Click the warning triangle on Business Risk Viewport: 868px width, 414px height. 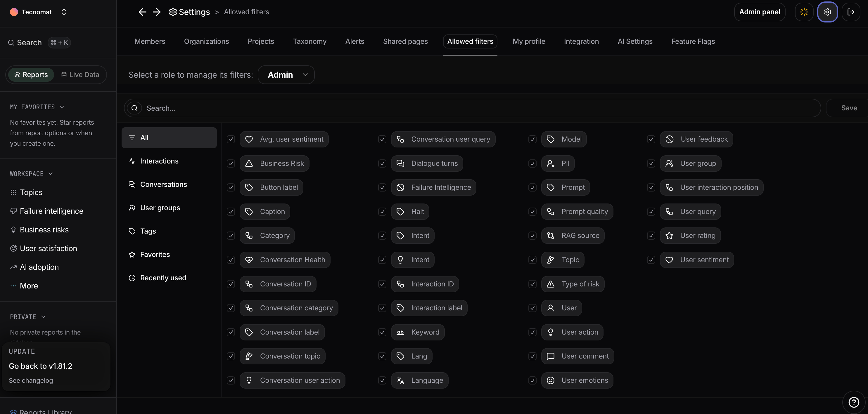click(x=249, y=163)
